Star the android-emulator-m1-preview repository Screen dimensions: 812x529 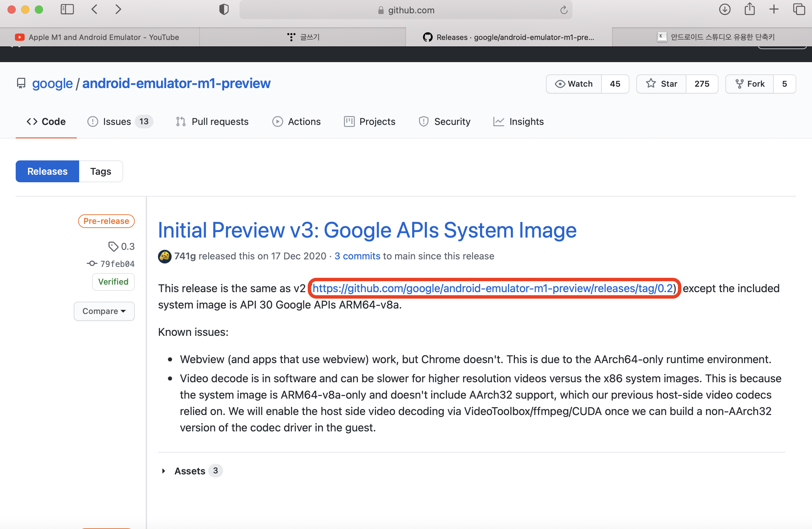click(x=662, y=84)
